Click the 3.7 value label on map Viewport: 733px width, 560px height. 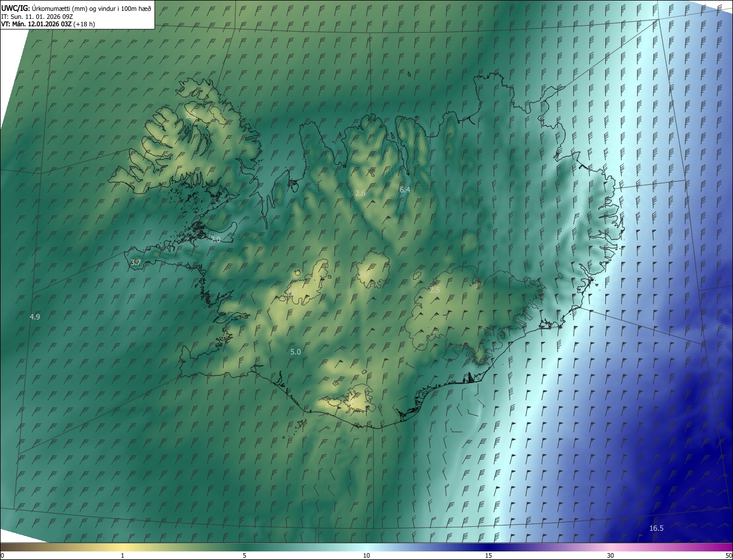pyautogui.click(x=136, y=263)
